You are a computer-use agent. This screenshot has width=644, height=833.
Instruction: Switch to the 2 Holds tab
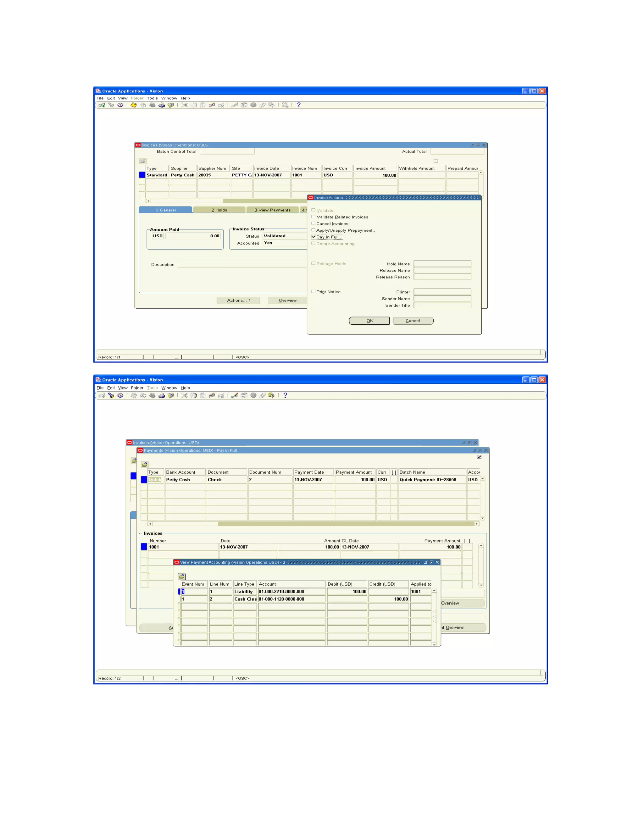tap(219, 210)
